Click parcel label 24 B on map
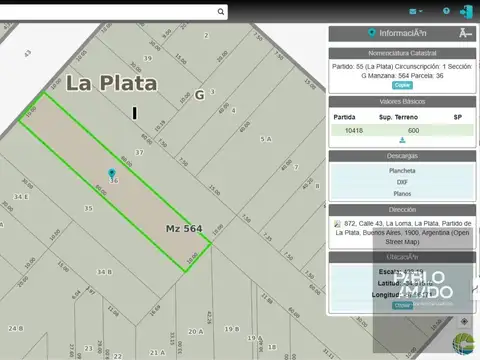 pyautogui.click(x=16, y=329)
